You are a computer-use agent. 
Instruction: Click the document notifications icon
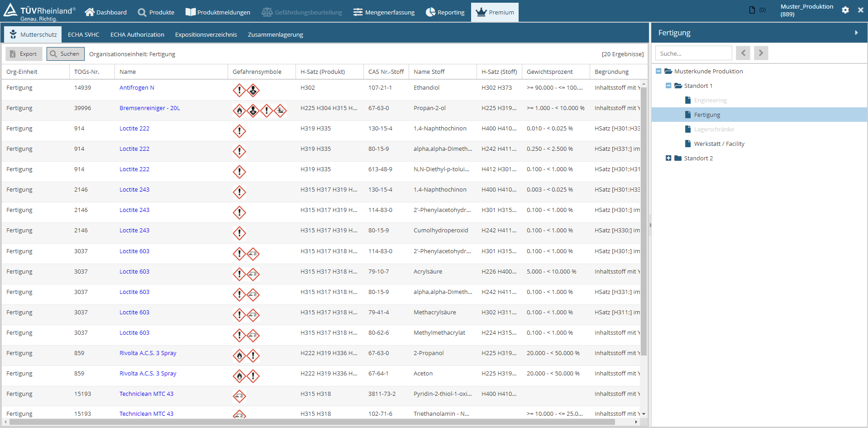point(752,10)
